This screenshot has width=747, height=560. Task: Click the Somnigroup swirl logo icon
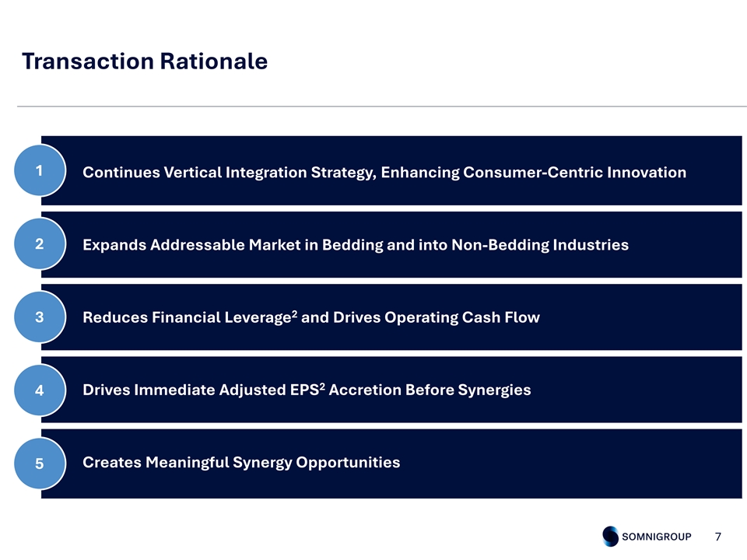coord(610,536)
